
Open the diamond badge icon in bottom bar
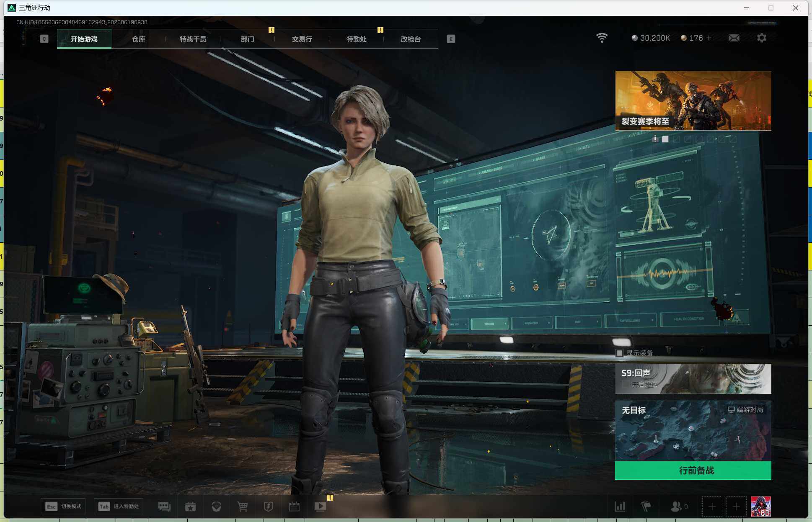tap(216, 507)
